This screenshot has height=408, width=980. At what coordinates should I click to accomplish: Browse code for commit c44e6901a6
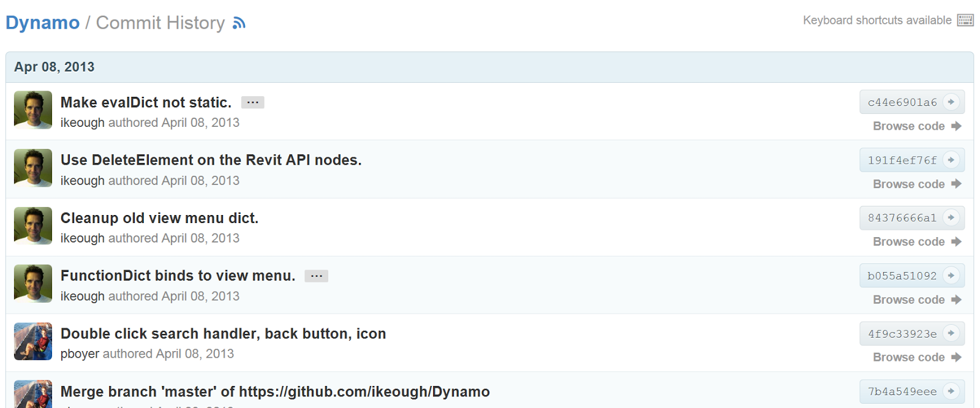point(908,126)
